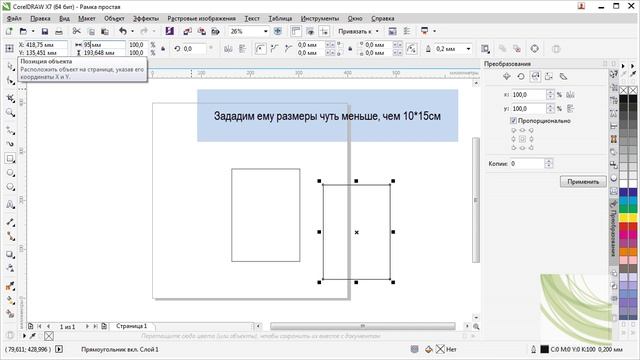This screenshot has width=640, height=360.
Task: Click the Import icon in the toolbar
Action: click(187, 31)
